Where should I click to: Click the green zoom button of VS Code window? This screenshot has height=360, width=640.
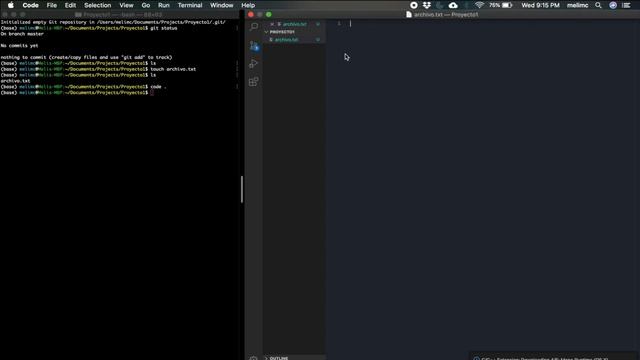[269, 14]
